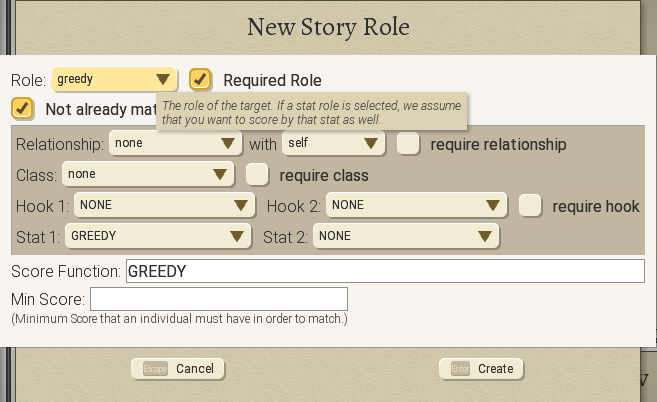
Task: Toggle the Required Role checkbox
Action: tap(201, 79)
